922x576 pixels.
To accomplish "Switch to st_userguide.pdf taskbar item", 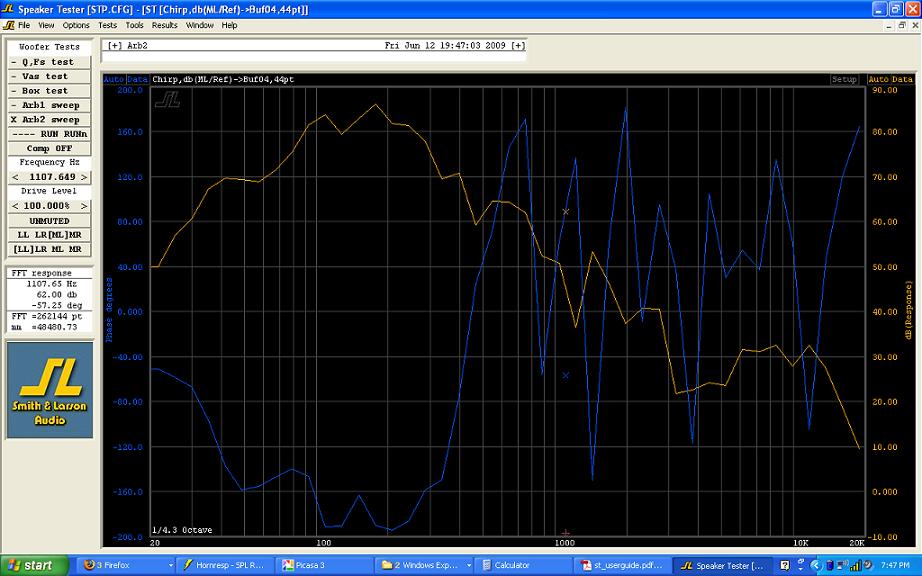I will (x=622, y=565).
